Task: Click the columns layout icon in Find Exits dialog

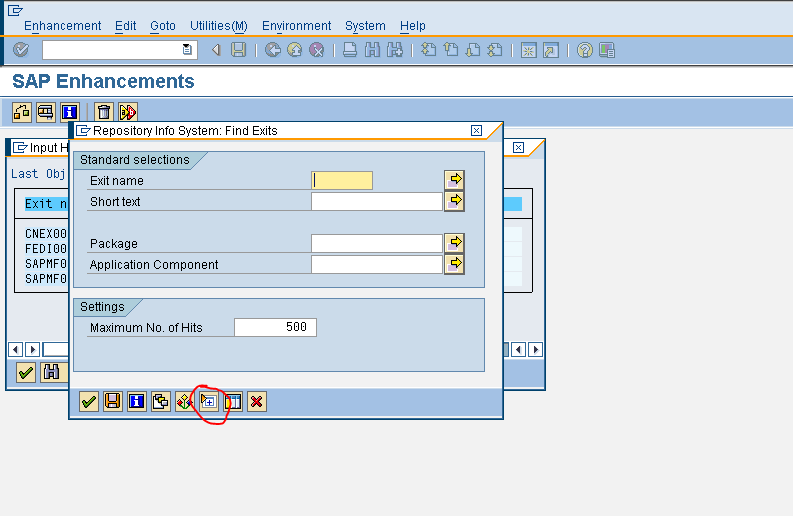Action: tap(233, 402)
